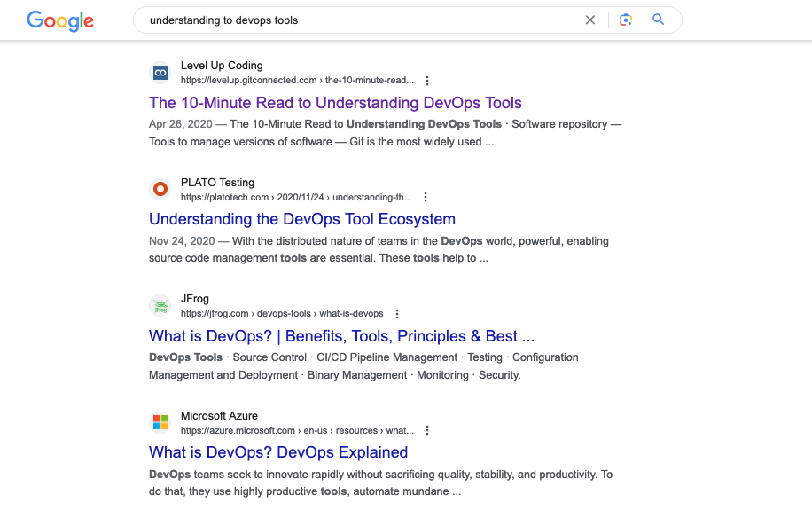Click the azure.microsoft.com URL breadcrumb
Viewport: 812px width, 518px height.
click(x=297, y=430)
